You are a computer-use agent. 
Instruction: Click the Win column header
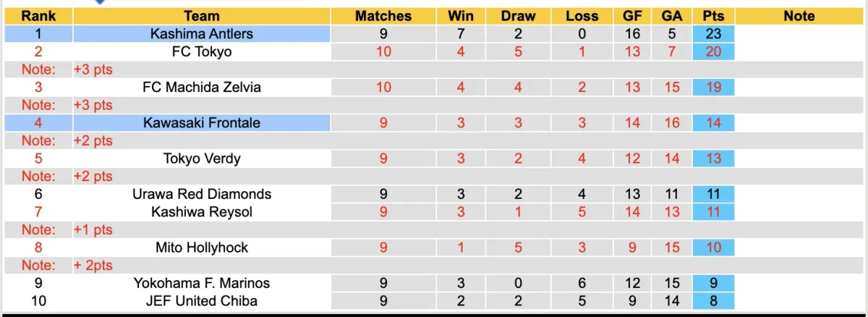tap(461, 16)
